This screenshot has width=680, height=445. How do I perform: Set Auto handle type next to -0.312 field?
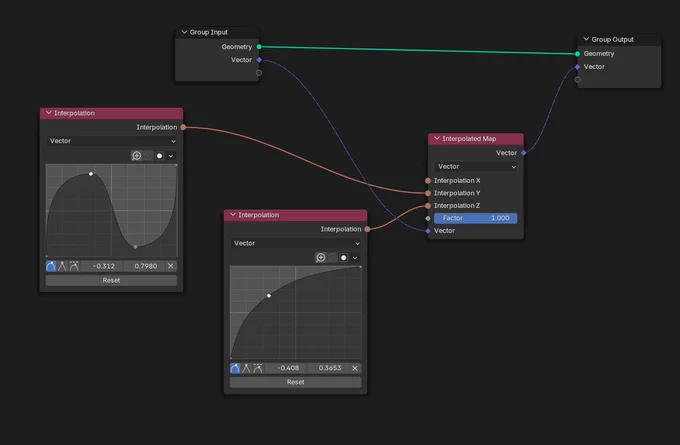click(x=51, y=266)
